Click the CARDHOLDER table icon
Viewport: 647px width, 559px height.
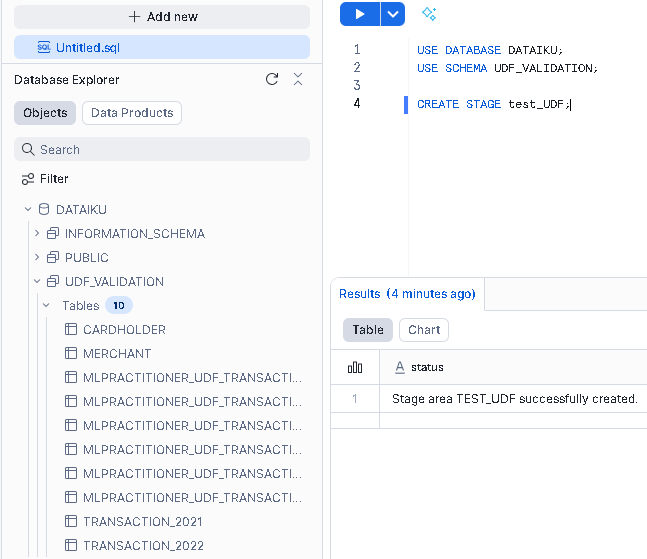[x=71, y=329]
